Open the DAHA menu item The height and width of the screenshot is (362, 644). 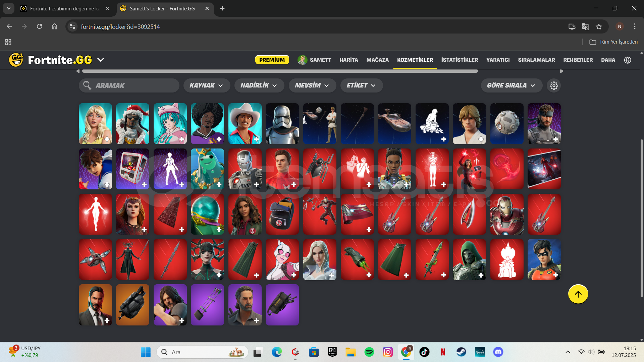608,60
